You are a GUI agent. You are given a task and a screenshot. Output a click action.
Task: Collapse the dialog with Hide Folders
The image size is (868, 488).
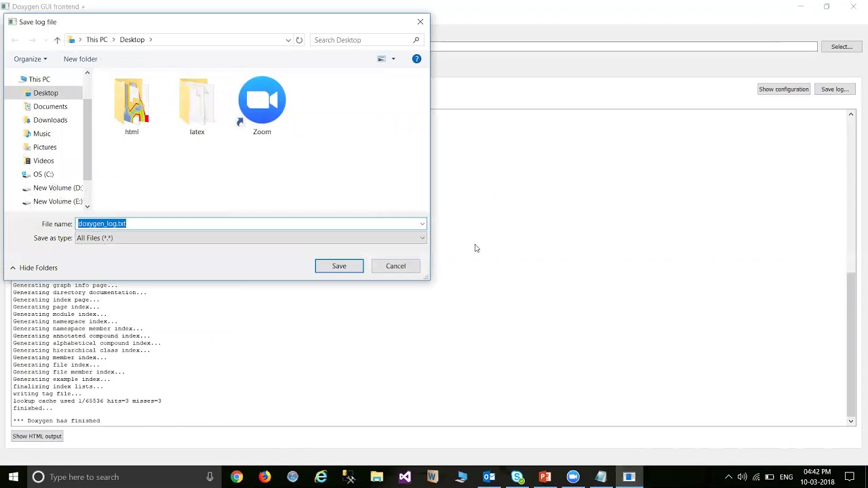pyautogui.click(x=33, y=268)
